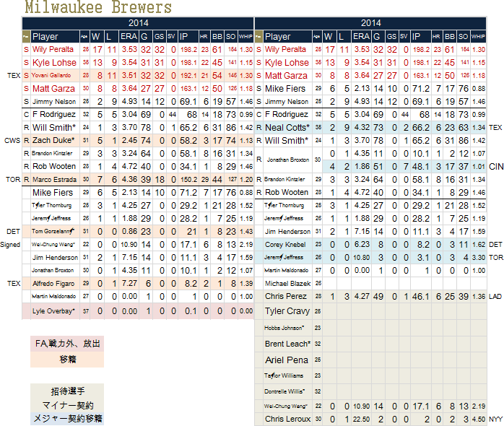Click the マイナー契約 legend cell
The width and height of the screenshot is (504, 426).
point(67,406)
